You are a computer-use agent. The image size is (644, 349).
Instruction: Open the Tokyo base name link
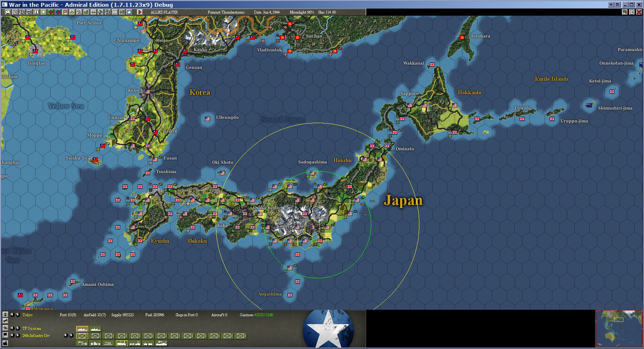pos(27,315)
